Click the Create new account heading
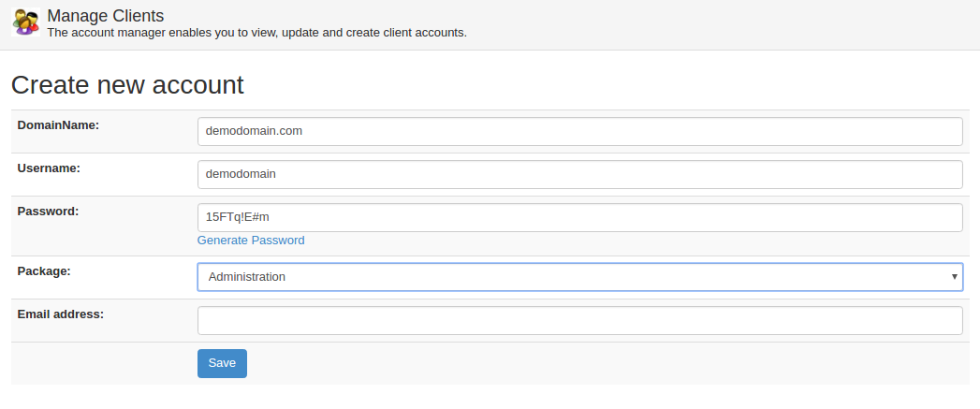 click(127, 85)
